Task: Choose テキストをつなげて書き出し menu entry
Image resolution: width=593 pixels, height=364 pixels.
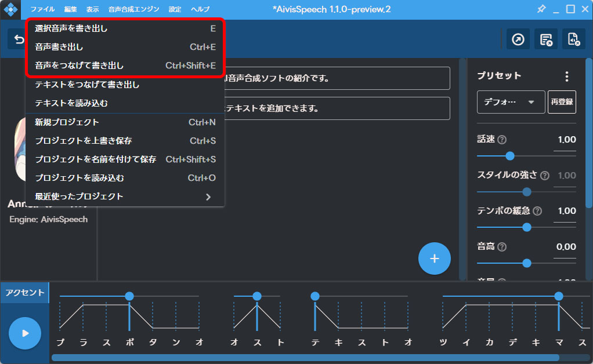Action: [125, 85]
